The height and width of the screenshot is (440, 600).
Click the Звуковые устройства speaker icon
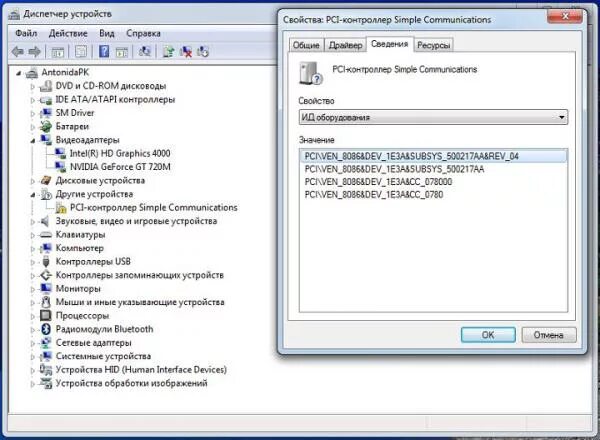tap(45, 221)
